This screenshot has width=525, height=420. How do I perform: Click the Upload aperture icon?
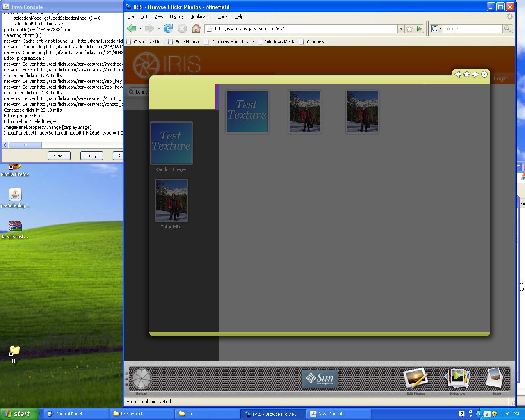click(x=141, y=378)
